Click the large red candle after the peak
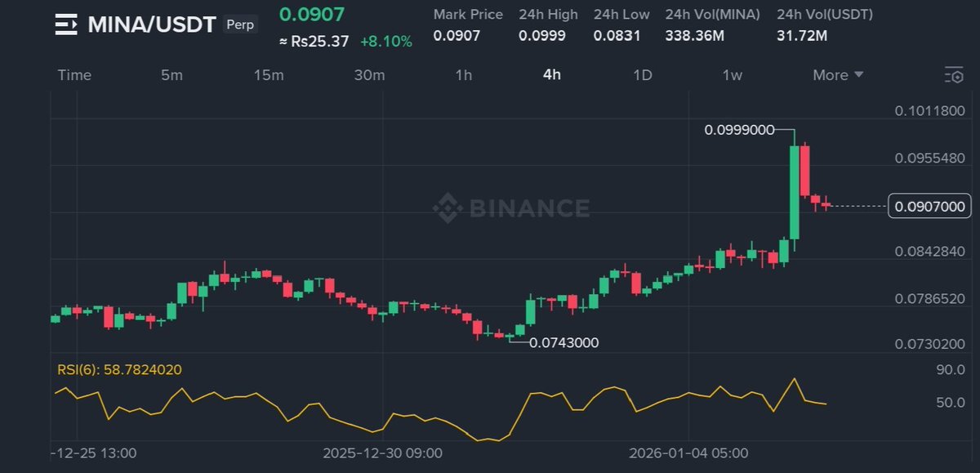 point(804,170)
